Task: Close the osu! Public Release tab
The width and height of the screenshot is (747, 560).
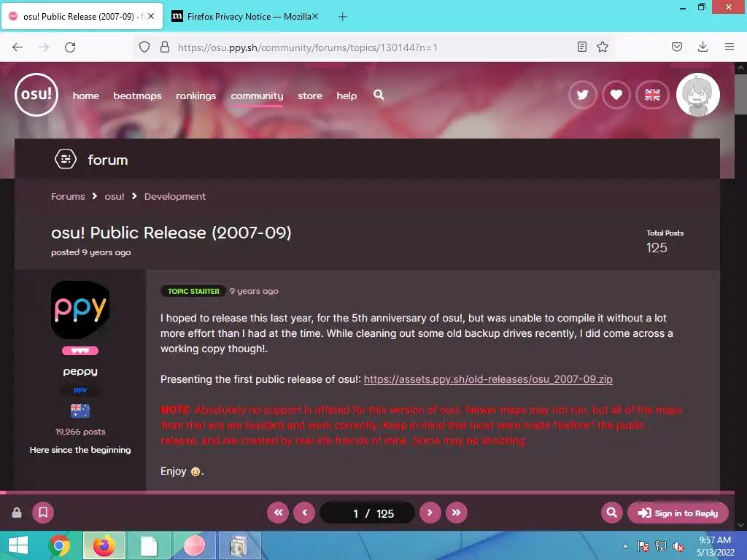Action: [x=151, y=16]
